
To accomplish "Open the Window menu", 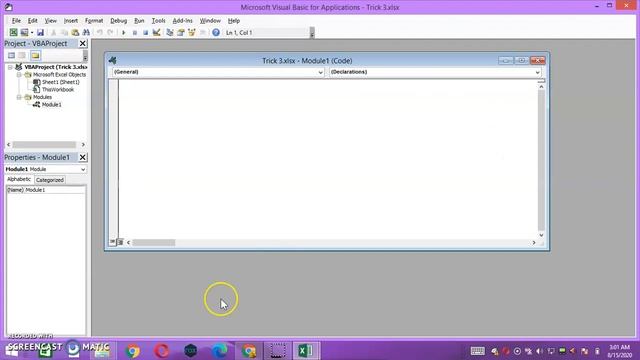I will (x=210, y=20).
